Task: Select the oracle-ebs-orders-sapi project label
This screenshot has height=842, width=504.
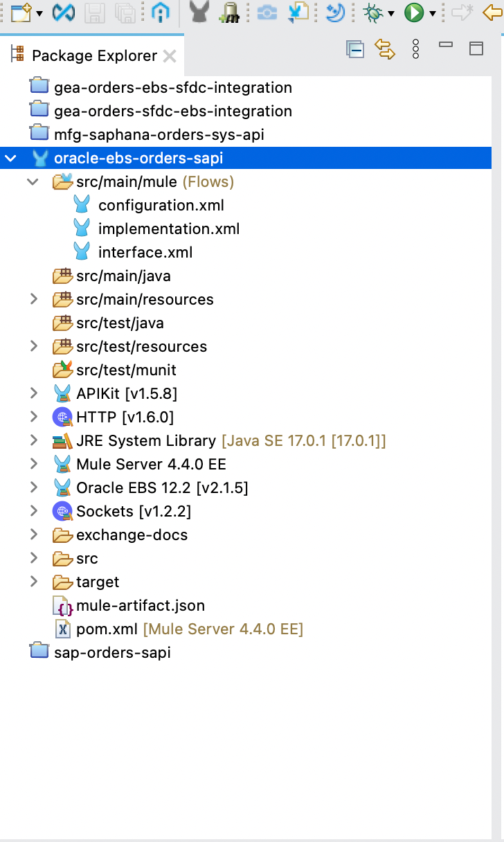Action: [x=138, y=159]
